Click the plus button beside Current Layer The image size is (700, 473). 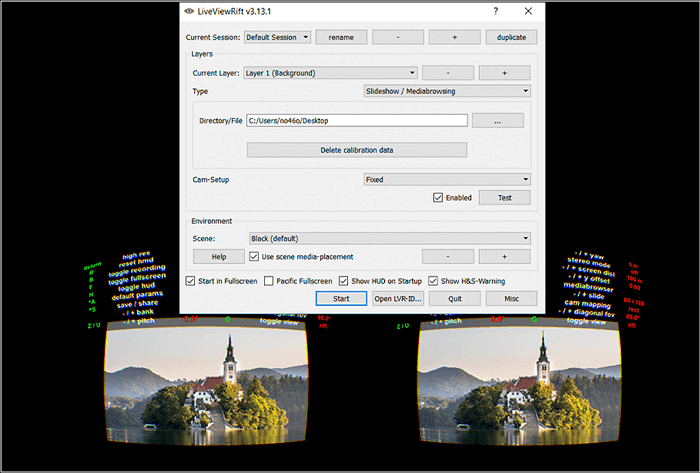(x=504, y=73)
